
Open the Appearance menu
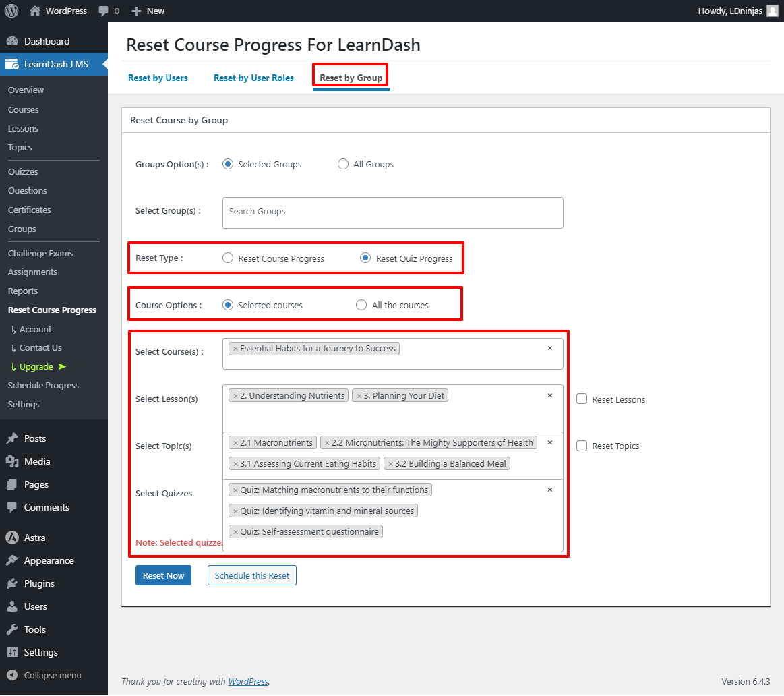(53, 561)
